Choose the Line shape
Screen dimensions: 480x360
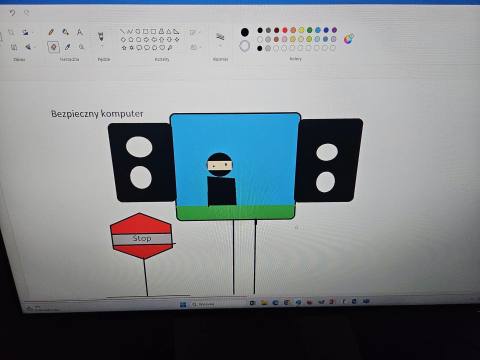coord(122,31)
